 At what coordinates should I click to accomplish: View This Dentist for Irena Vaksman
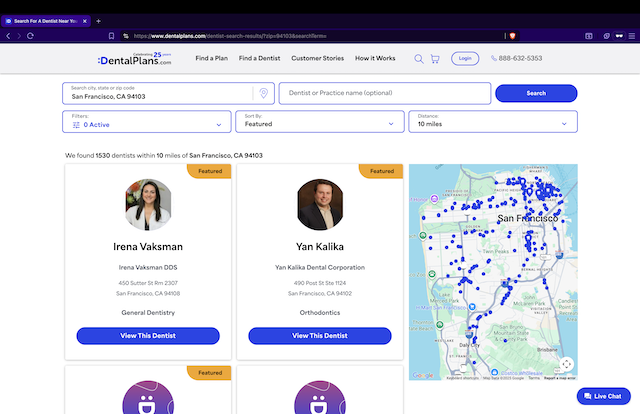point(148,336)
